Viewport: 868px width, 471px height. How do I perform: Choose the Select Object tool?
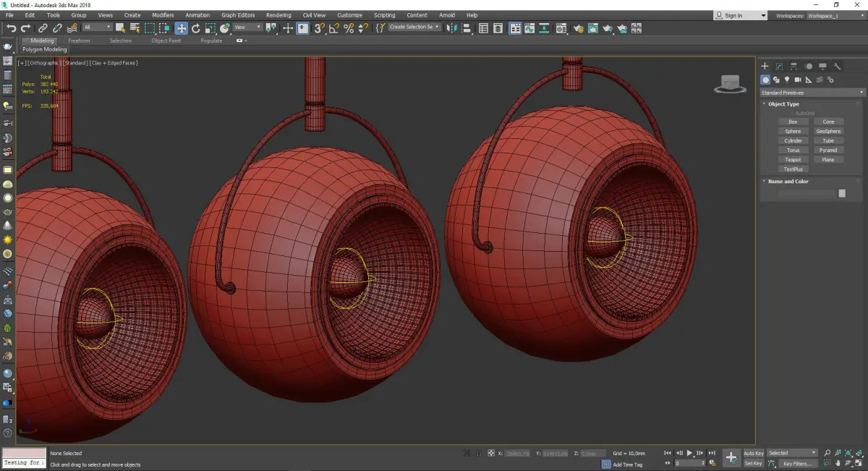coord(120,28)
